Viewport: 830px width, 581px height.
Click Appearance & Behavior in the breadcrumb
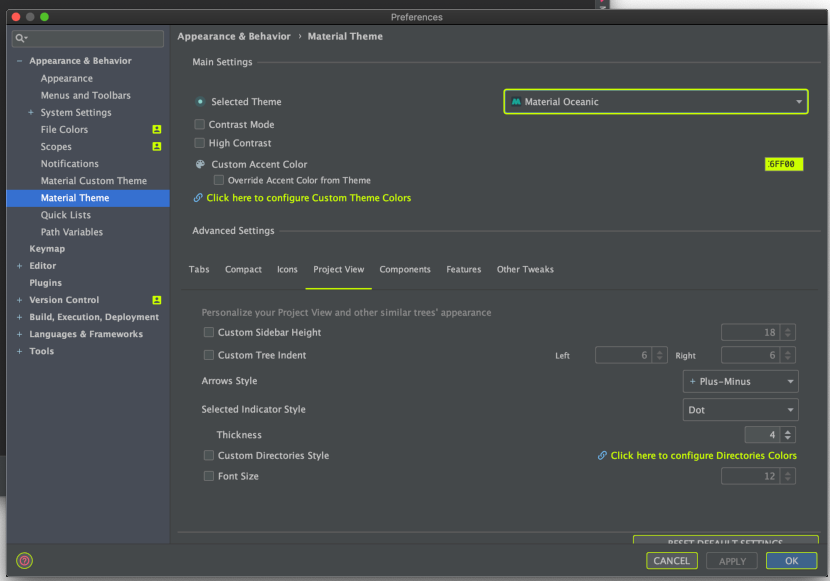tap(234, 37)
